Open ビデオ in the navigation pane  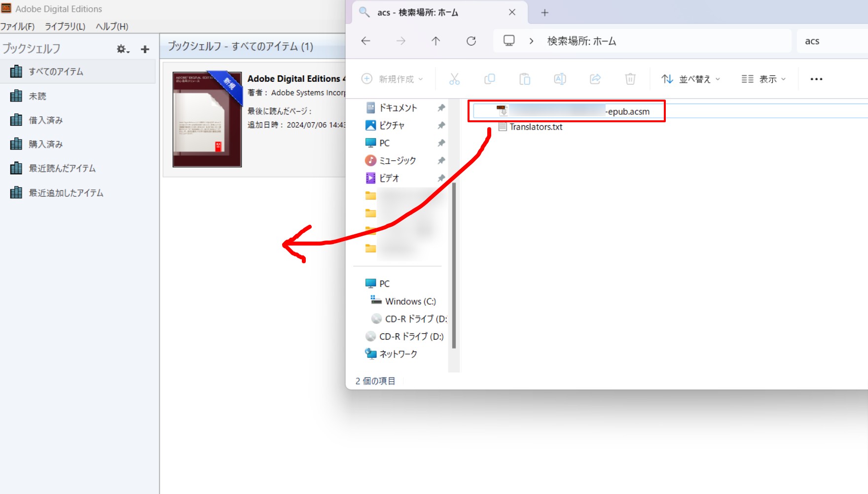(x=389, y=178)
